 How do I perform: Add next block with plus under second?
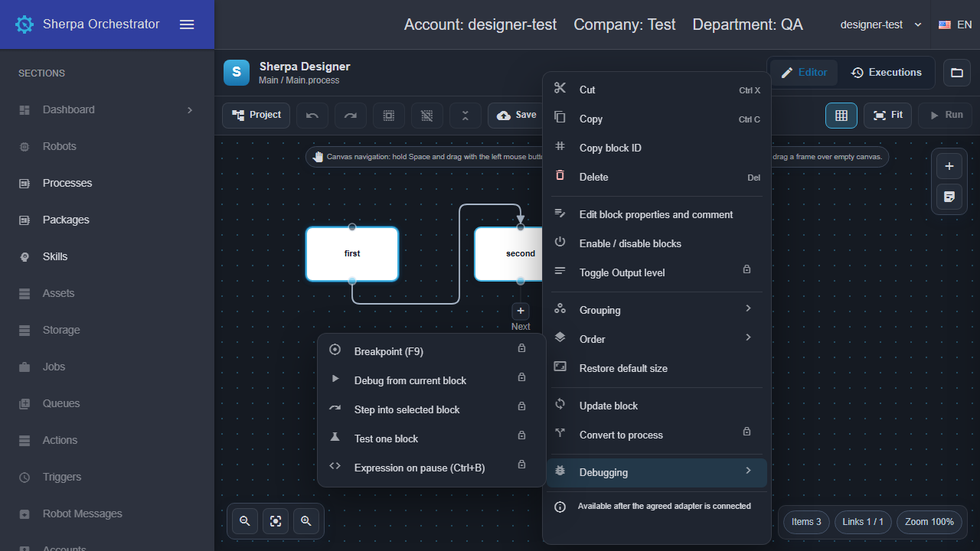tap(521, 311)
